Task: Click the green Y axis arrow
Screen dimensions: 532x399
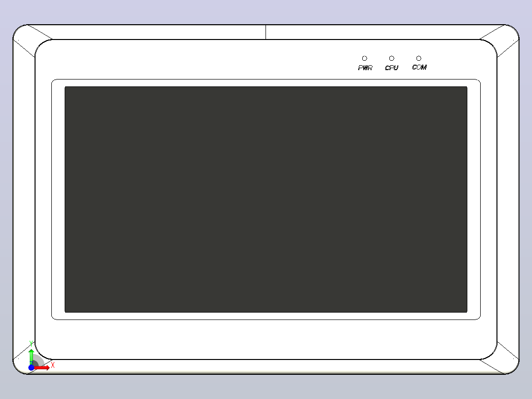Action: [31, 357]
